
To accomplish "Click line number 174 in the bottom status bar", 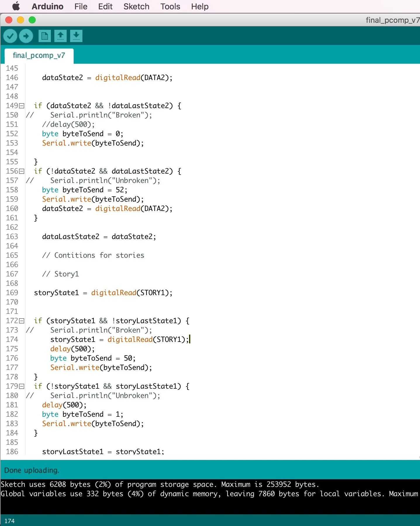I will (9, 521).
